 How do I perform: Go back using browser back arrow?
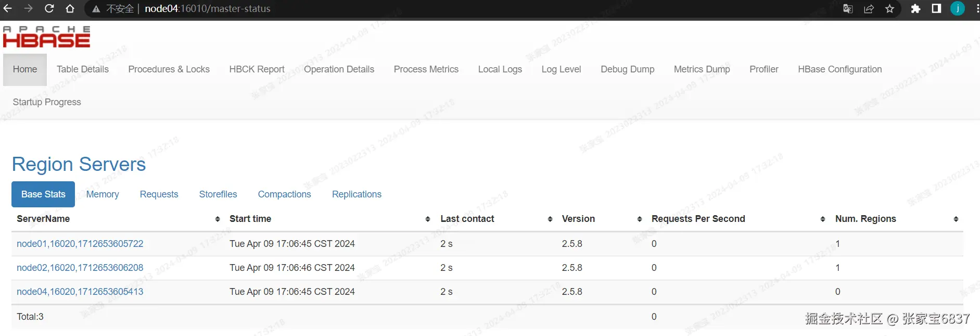[x=7, y=8]
